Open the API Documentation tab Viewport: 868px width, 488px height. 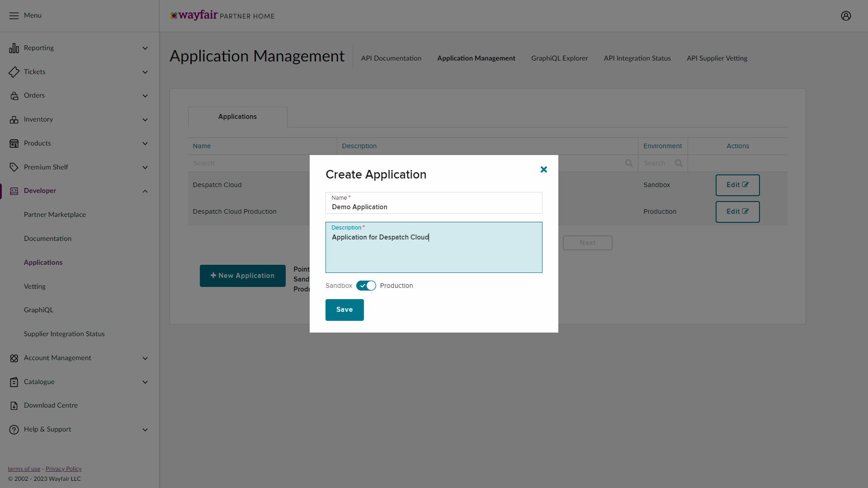(391, 58)
